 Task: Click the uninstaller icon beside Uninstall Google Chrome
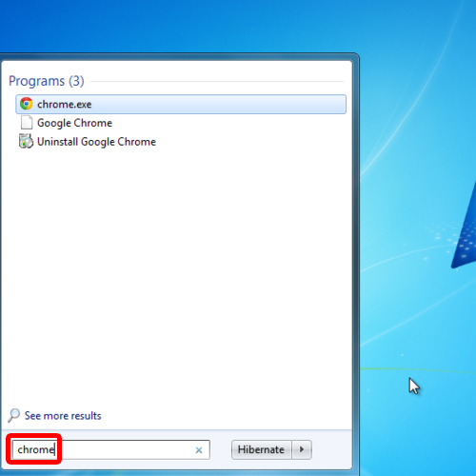tap(26, 141)
